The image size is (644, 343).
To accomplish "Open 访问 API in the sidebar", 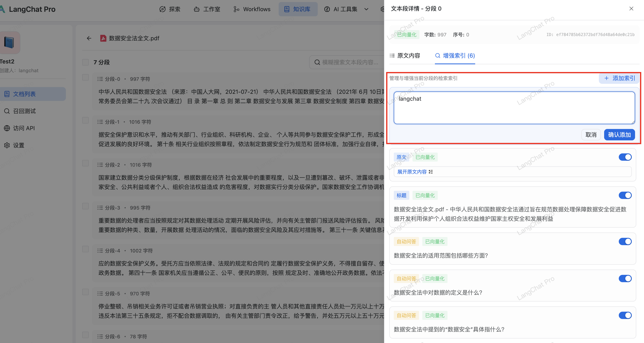I will [x=24, y=128].
